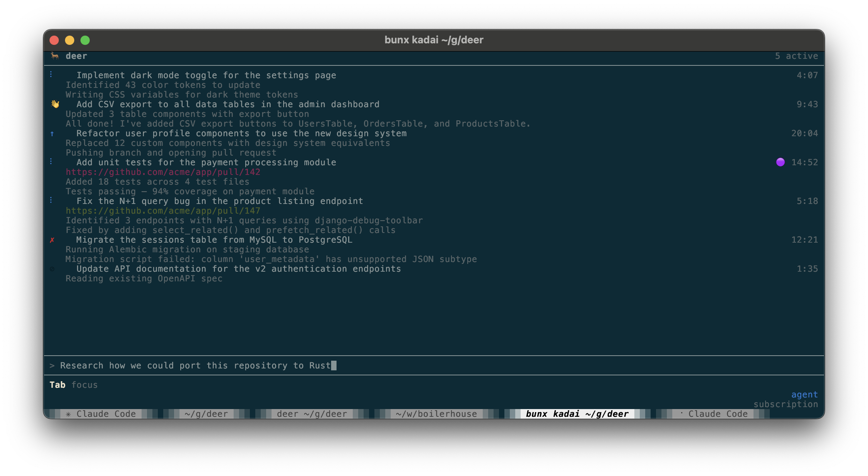Click the green zoom window button
The height and width of the screenshot is (476, 868).
point(85,40)
